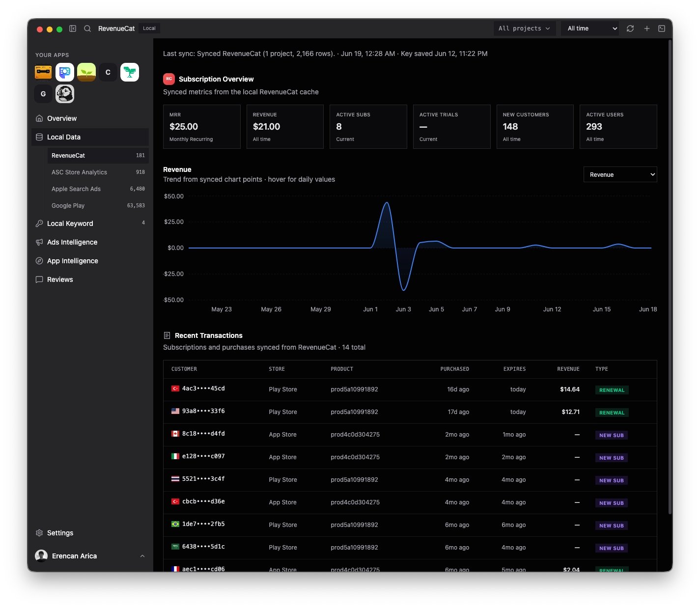This screenshot has height=608, width=700.
Task: Click the RC Subscription Overview logo
Action: pyautogui.click(x=169, y=79)
